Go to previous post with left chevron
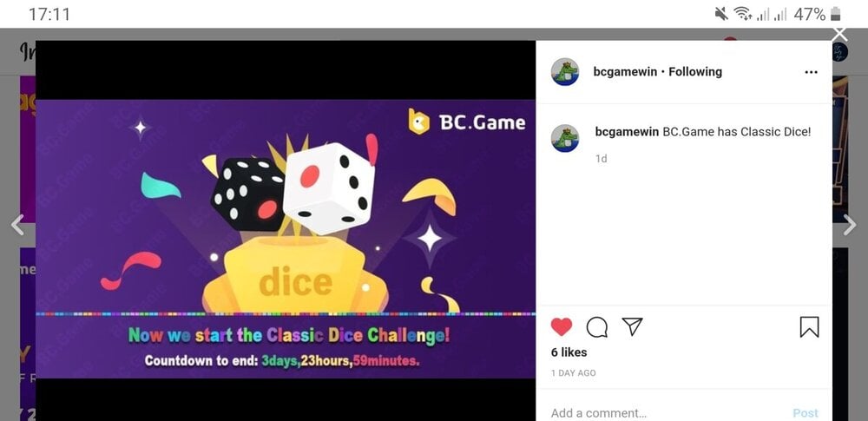 (17, 225)
